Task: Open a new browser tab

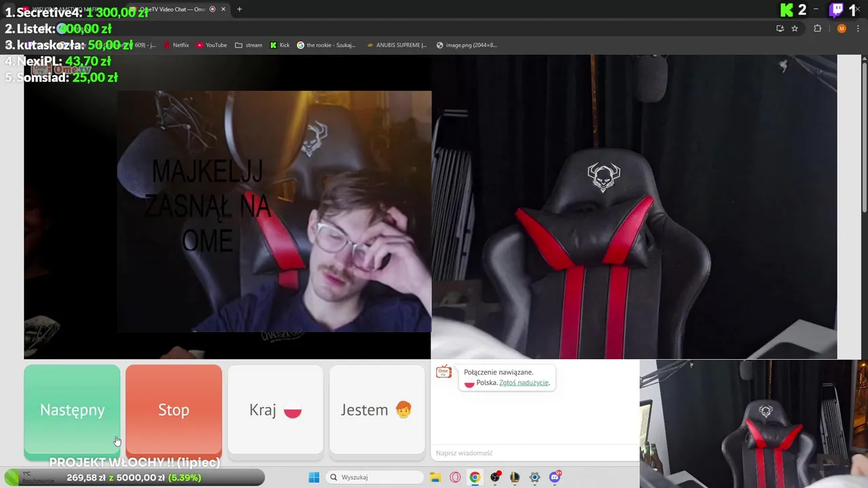Action: tap(239, 9)
